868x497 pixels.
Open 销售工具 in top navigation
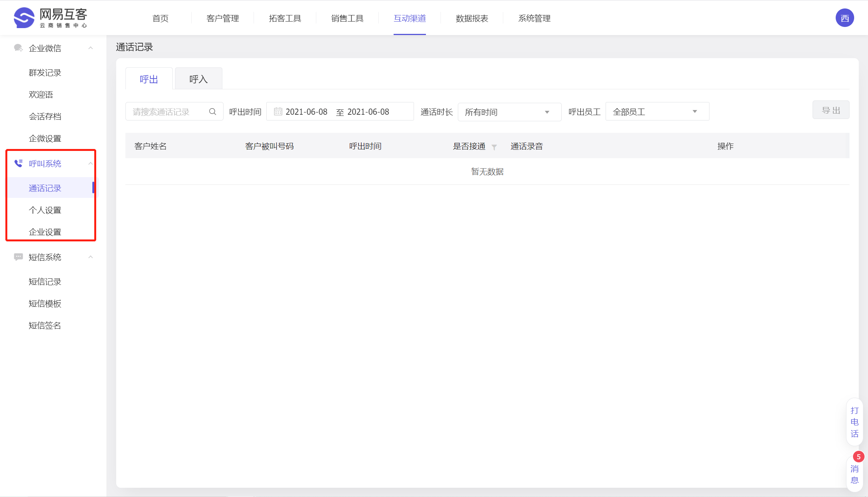click(347, 18)
